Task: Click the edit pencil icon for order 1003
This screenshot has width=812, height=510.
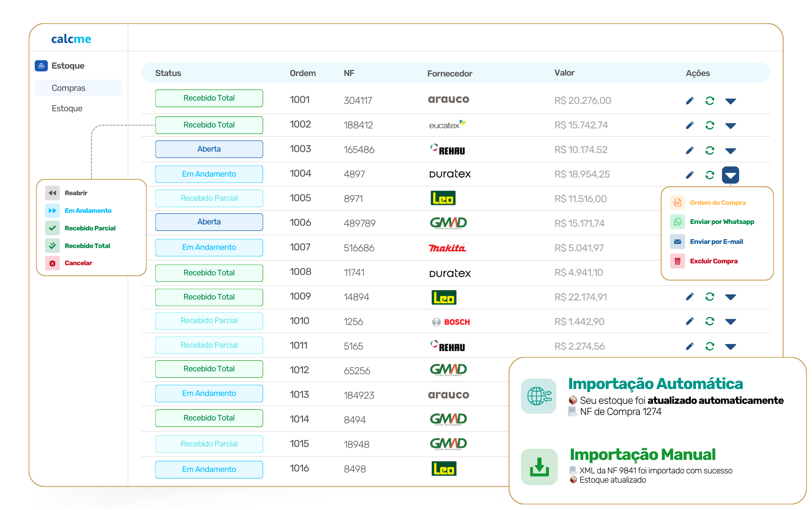Action: click(690, 150)
